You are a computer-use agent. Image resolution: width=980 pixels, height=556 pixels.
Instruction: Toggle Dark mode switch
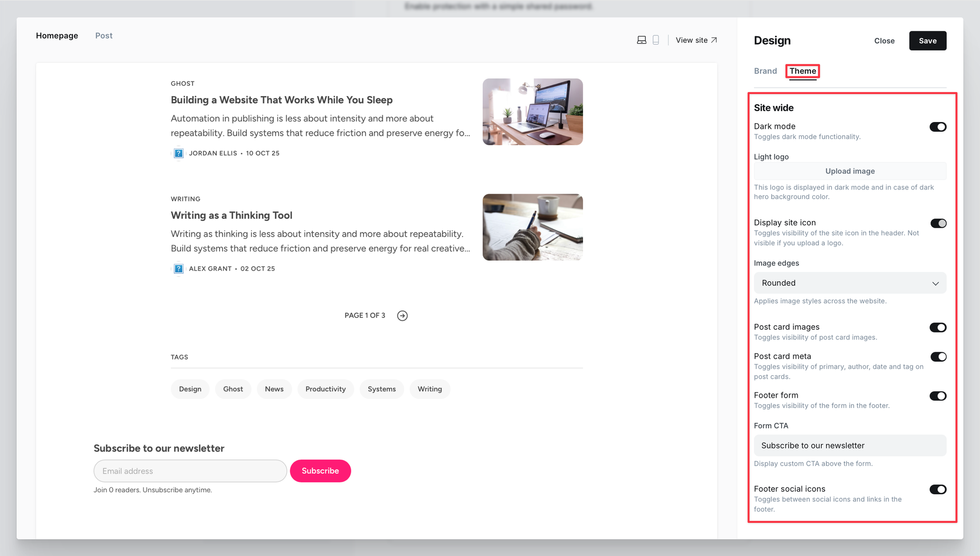coord(938,127)
